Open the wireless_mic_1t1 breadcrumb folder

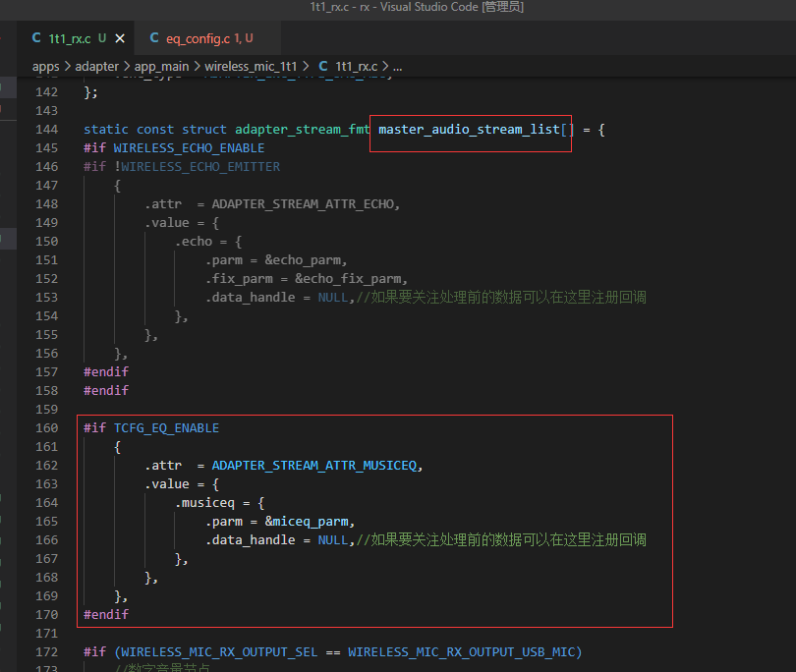point(251,67)
